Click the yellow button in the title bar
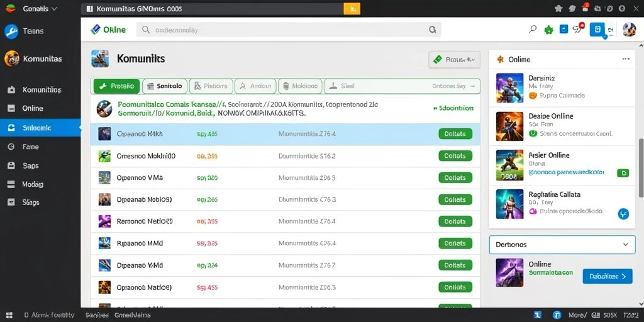 [x=352, y=9]
